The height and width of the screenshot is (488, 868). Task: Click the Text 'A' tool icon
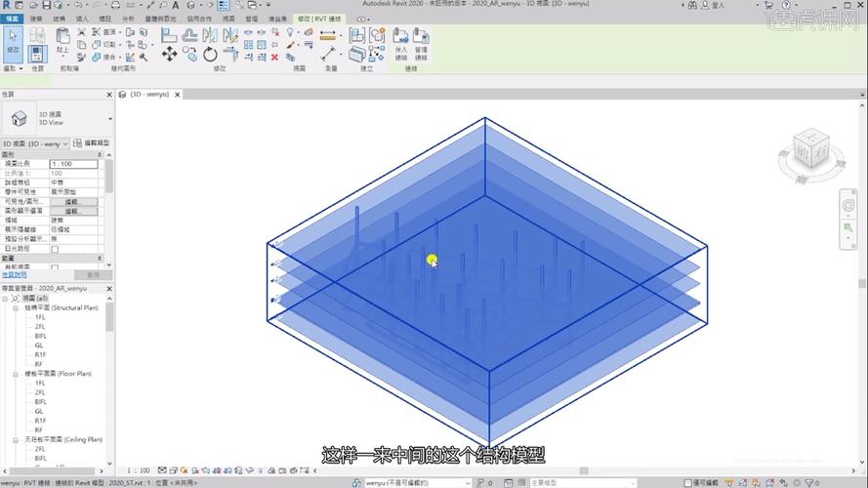click(176, 5)
